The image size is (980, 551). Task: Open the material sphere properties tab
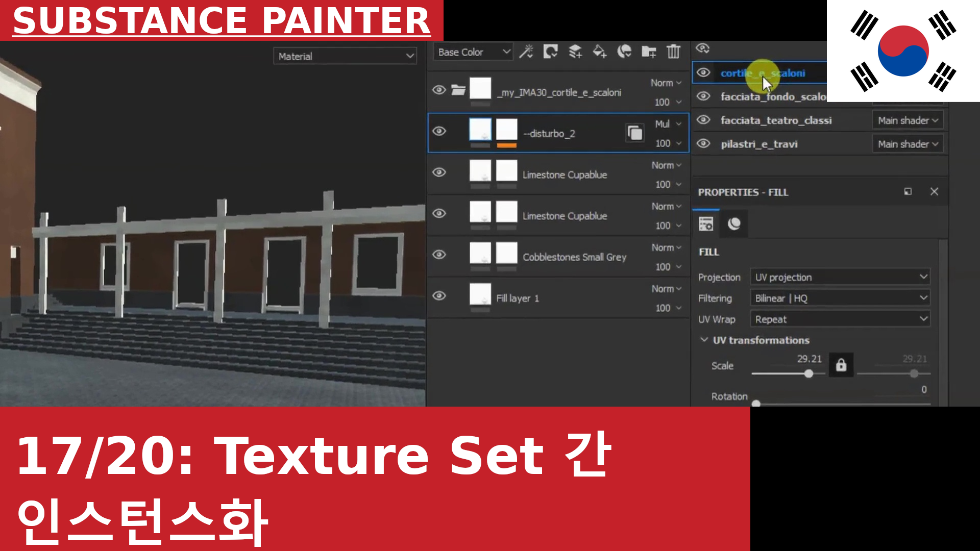pyautogui.click(x=734, y=224)
